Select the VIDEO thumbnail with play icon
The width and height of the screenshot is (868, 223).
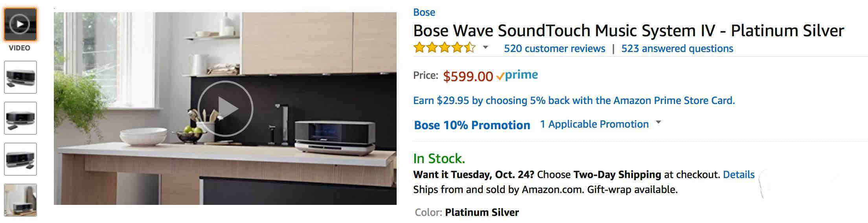point(20,24)
